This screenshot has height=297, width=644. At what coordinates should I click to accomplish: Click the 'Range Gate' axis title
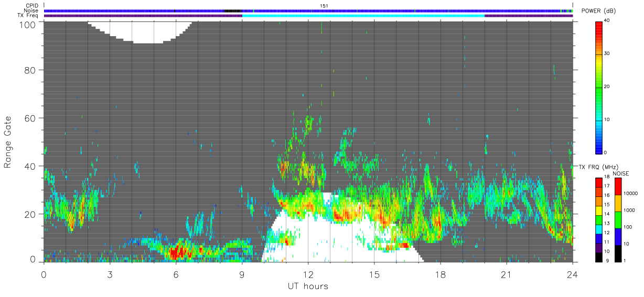click(8, 142)
